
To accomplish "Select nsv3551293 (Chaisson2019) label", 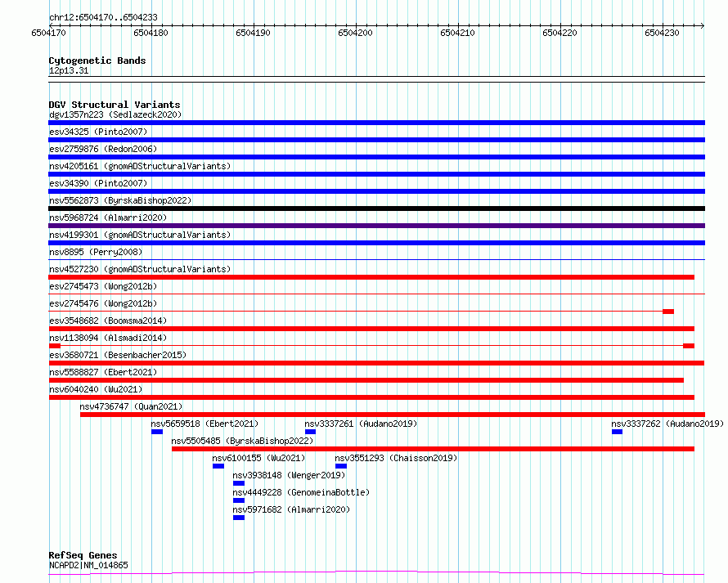I will pos(396,458).
